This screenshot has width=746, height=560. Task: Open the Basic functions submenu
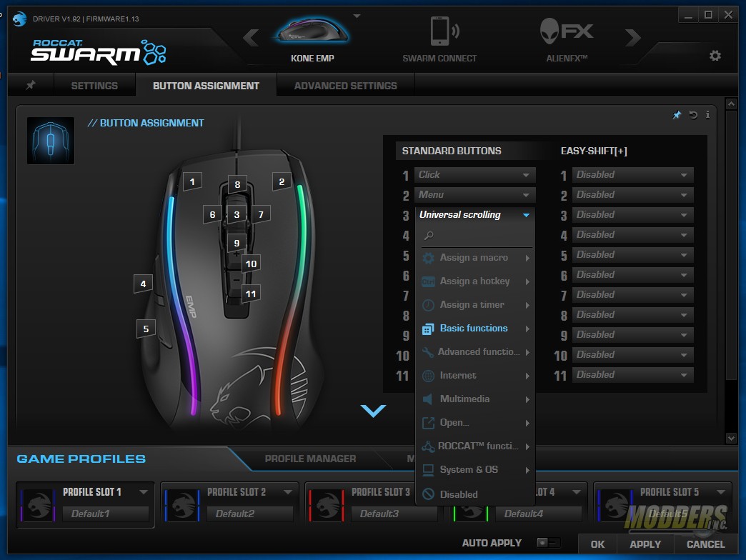point(476,329)
